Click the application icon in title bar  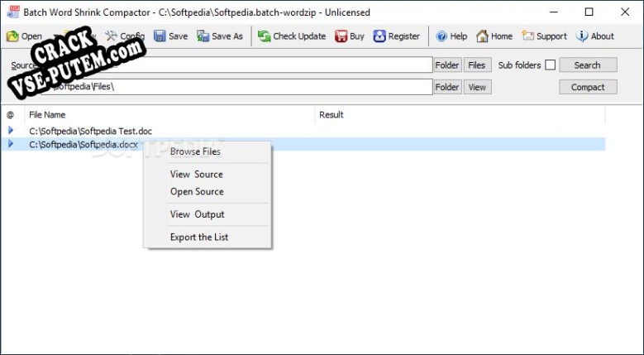click(x=13, y=12)
